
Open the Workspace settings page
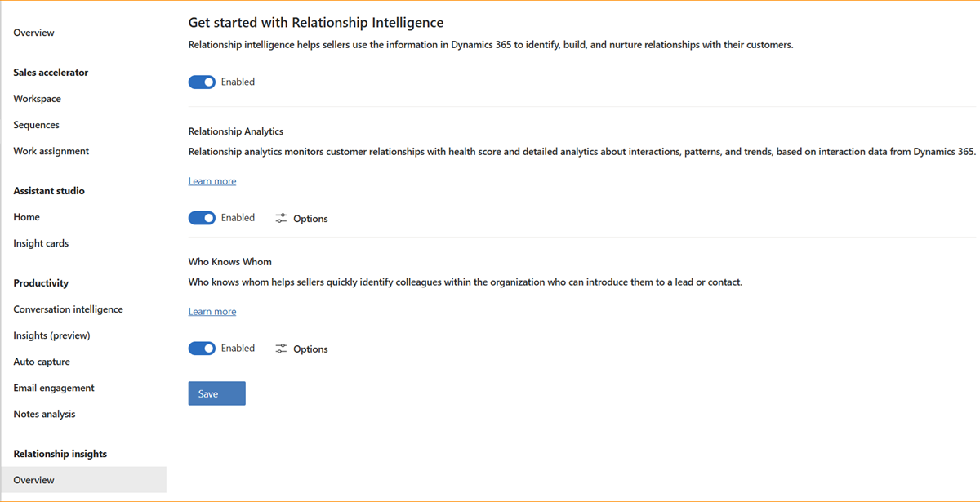[x=37, y=98]
